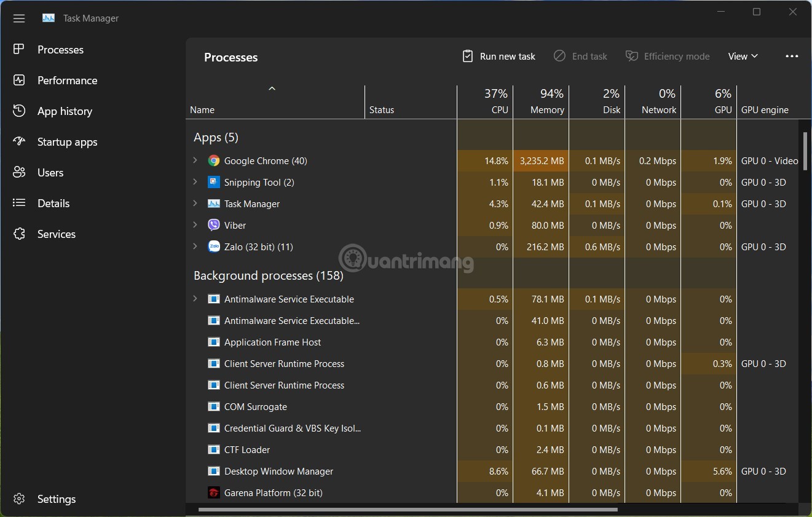Select the Users sidebar icon
812x517 pixels.
pyautogui.click(x=19, y=173)
